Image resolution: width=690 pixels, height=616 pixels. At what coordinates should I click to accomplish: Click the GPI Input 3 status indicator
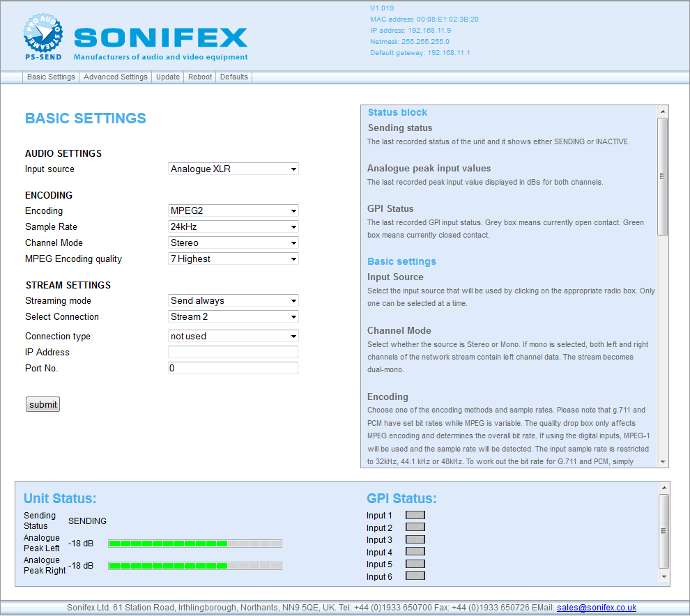415,539
